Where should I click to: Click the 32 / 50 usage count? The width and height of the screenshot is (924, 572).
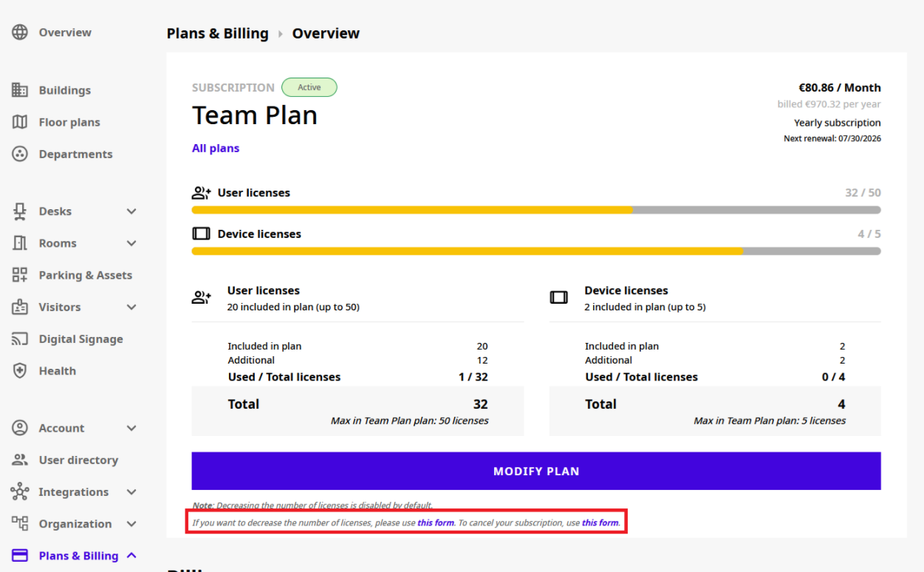coord(863,192)
